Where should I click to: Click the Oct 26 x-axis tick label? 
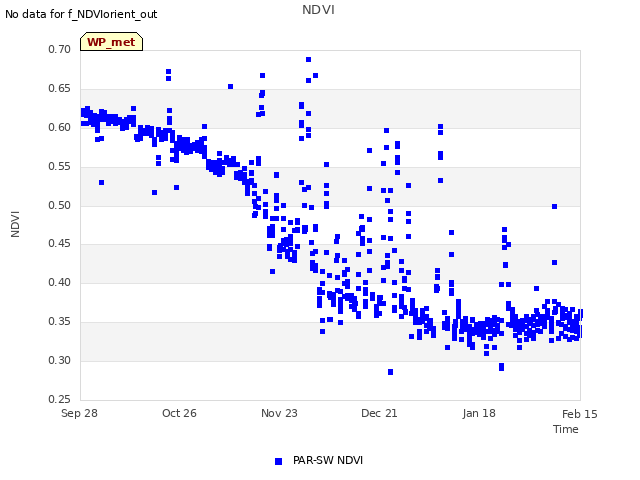click(x=179, y=413)
